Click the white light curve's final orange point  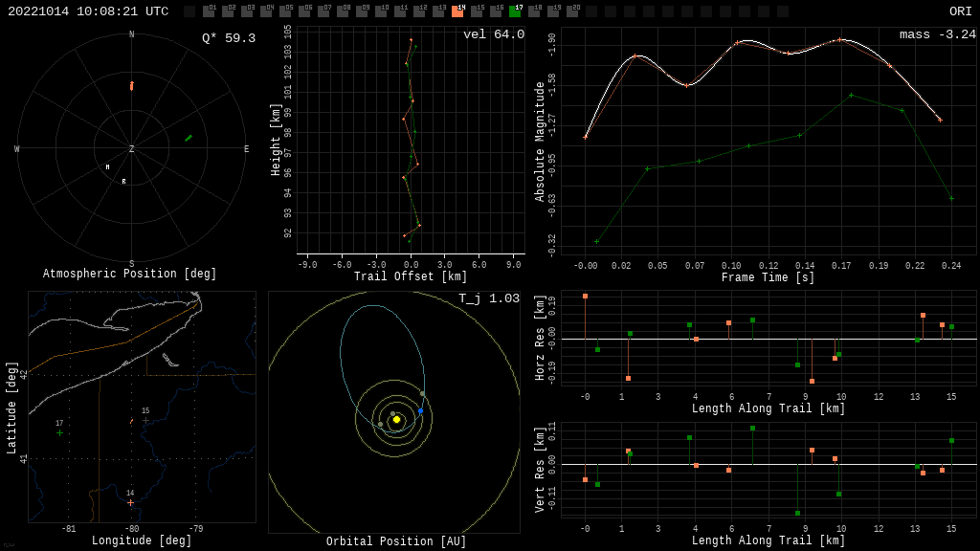coord(940,120)
